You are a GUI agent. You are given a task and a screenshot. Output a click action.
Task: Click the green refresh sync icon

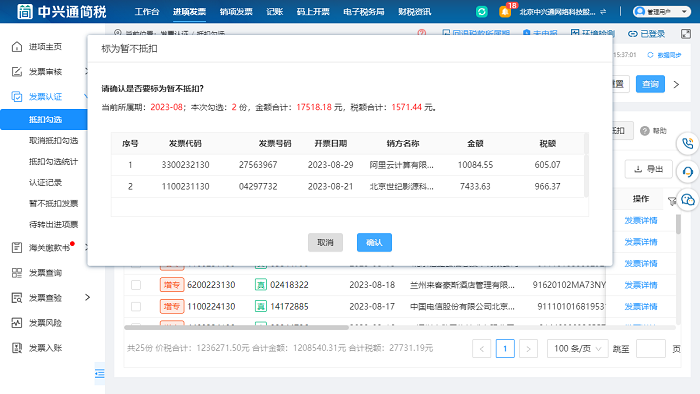481,12
